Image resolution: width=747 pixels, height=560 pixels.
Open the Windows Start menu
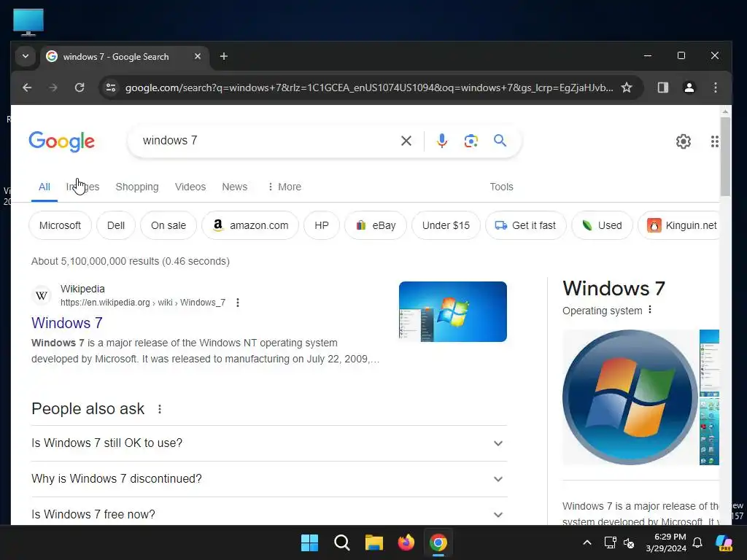coord(309,542)
